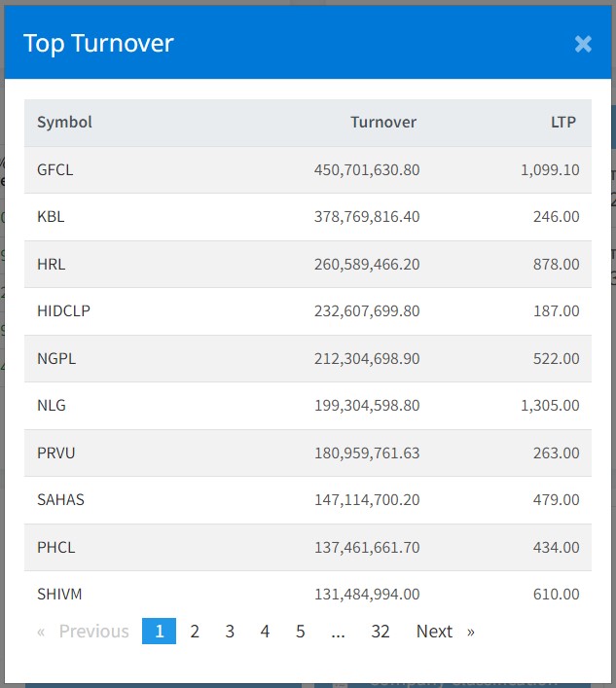The image size is (616, 688).
Task: Click the Symbol column header
Action: [64, 123]
